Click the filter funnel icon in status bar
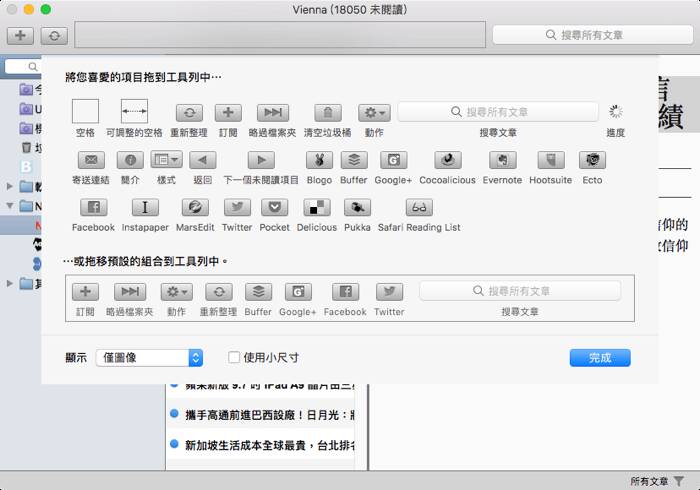This screenshot has width=700, height=490. click(x=679, y=481)
